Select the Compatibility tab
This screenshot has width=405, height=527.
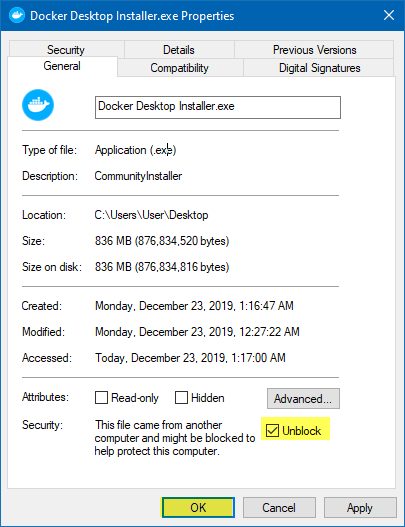pyautogui.click(x=179, y=68)
